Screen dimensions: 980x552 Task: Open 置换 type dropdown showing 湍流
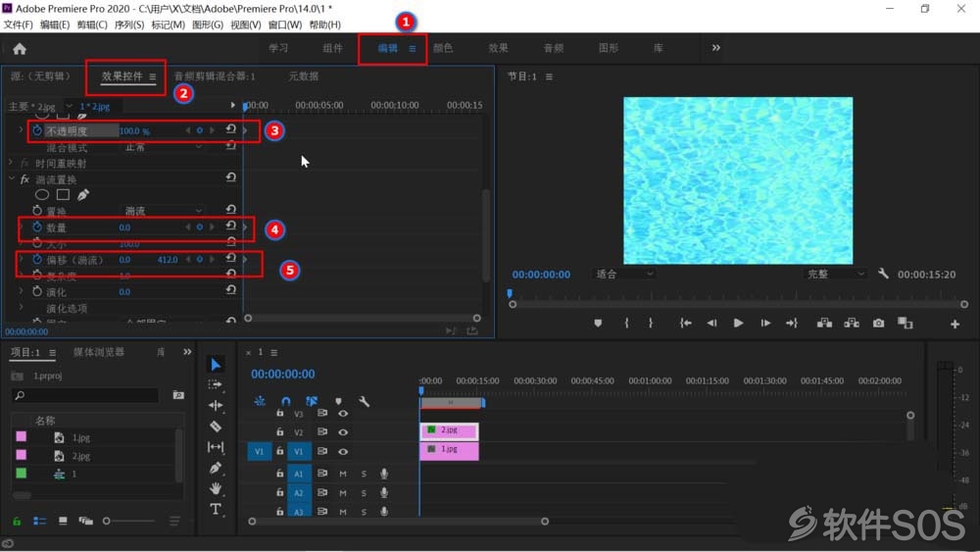tap(163, 211)
